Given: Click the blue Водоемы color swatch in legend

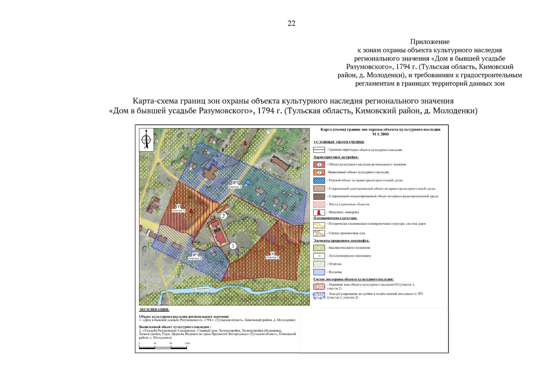Looking at the screenshot, I should [319, 272].
